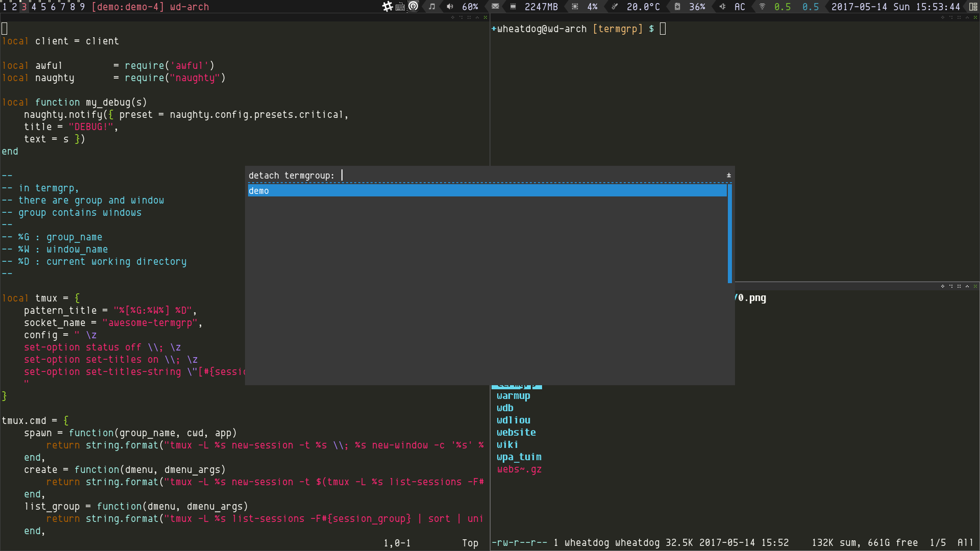Image resolution: width=980 pixels, height=551 pixels.
Task: Click the [demo:demo-4] wd-arch window title
Action: [x=150, y=7]
